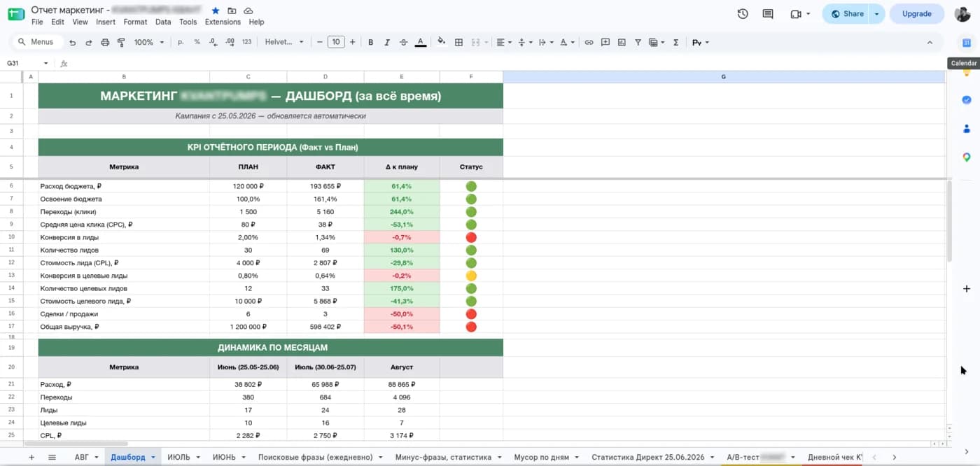
Task: Open the Helvetica font family dropdown
Action: (284, 43)
